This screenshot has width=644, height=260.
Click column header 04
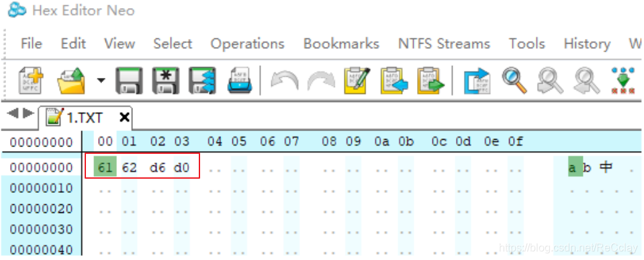214,142
